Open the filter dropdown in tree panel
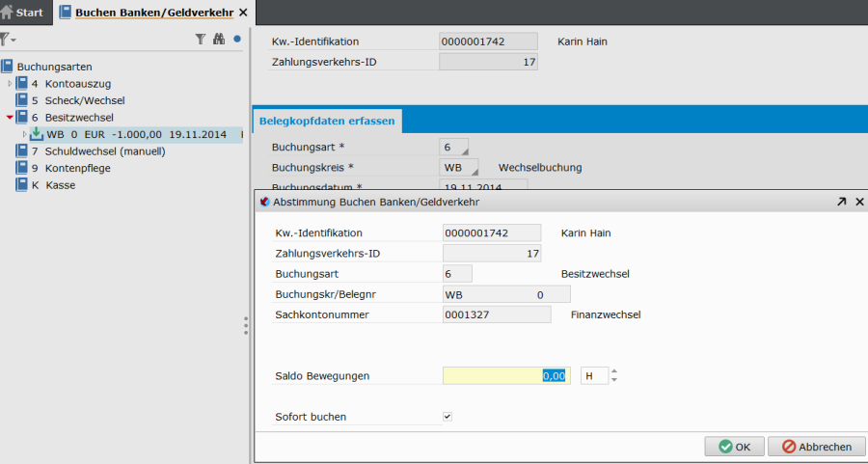The height and width of the screenshot is (464, 868). [8, 40]
